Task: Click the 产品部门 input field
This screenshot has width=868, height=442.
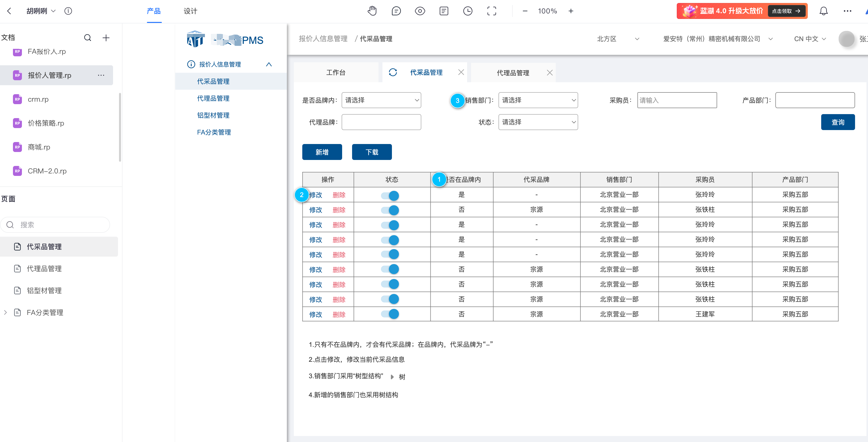Action: click(x=815, y=100)
